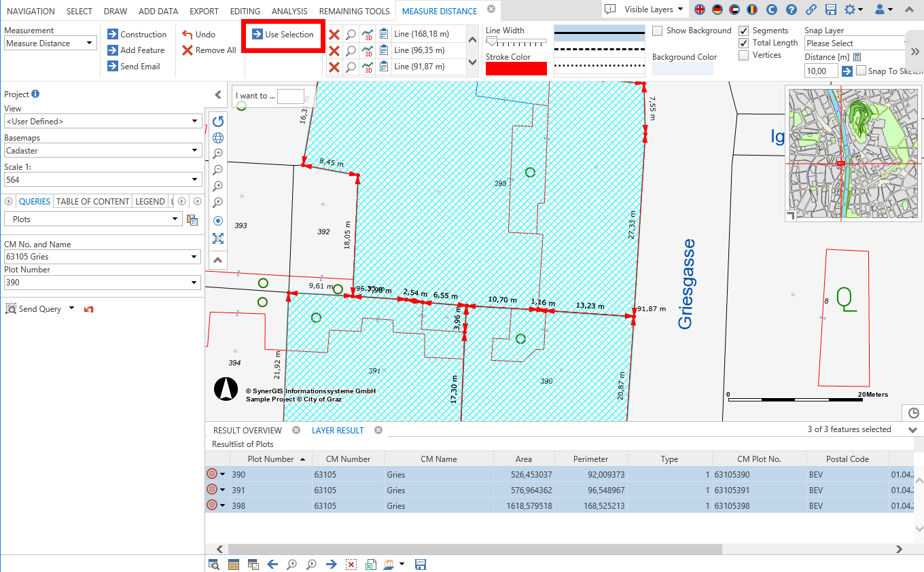Click the I want to input field
924x572 pixels.
291,96
